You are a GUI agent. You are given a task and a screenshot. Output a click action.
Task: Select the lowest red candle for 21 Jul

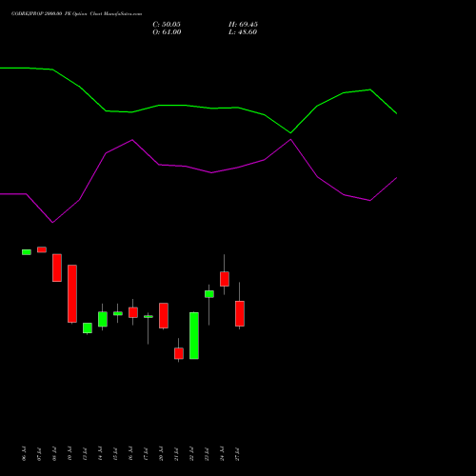(179, 353)
